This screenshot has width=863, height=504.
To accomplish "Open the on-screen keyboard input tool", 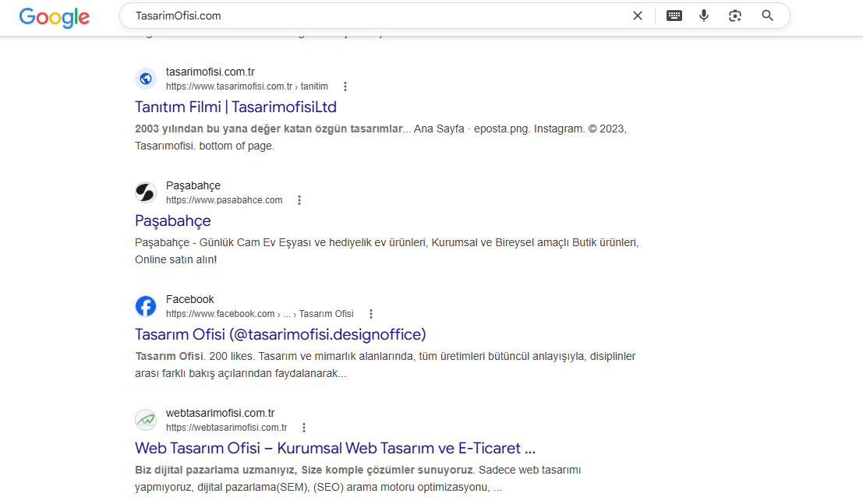I will [x=674, y=16].
